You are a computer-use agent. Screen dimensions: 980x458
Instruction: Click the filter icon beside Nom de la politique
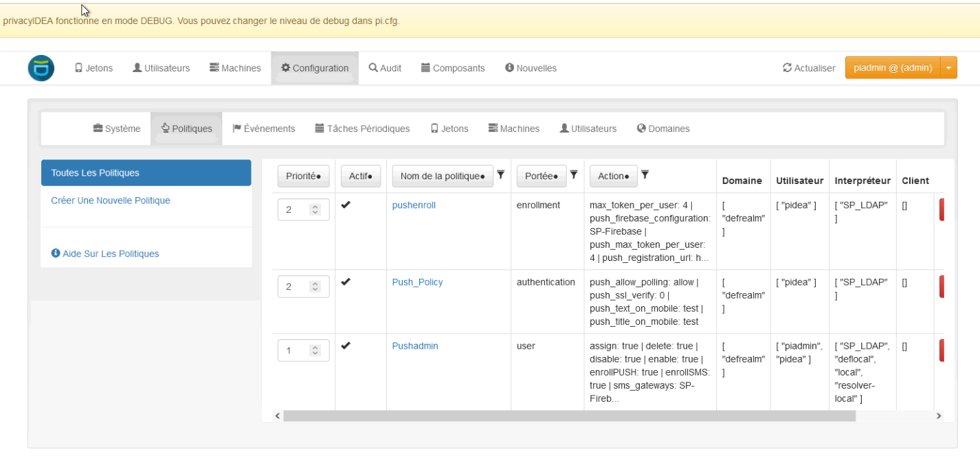[501, 175]
